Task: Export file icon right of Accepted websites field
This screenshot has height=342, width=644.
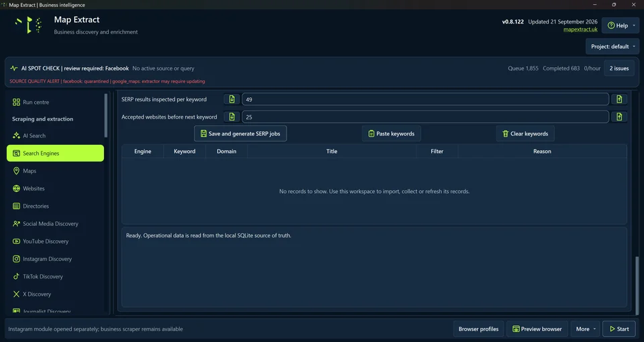Action: 619,117
